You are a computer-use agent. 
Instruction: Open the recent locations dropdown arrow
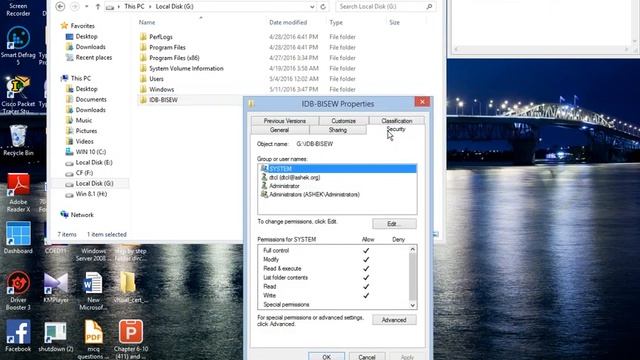(87, 7)
